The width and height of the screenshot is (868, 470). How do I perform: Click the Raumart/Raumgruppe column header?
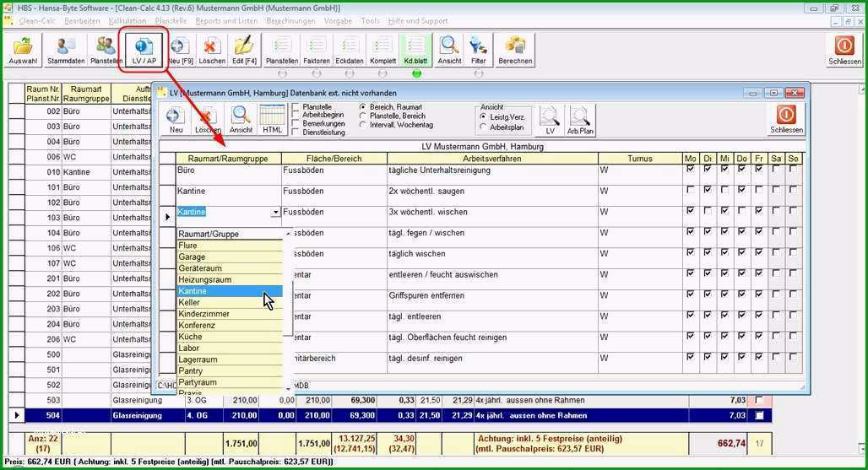228,159
